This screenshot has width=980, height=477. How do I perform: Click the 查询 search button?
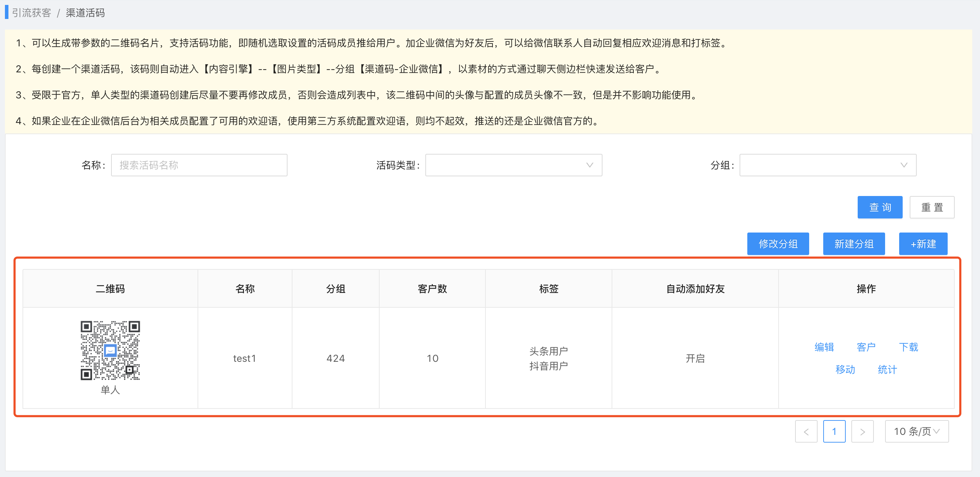[879, 207]
